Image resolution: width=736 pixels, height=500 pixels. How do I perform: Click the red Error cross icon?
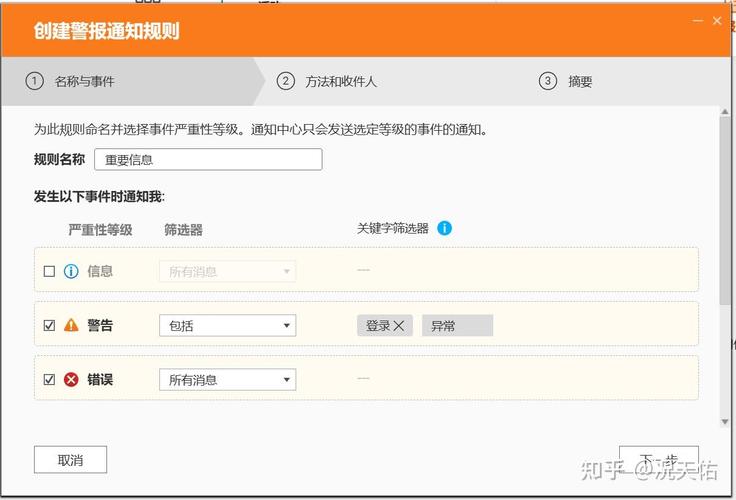[71, 379]
